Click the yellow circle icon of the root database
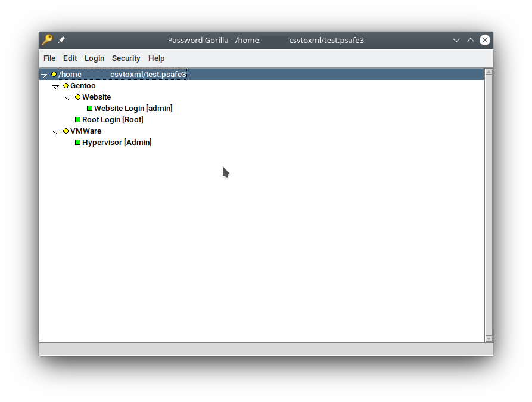 tap(54, 74)
